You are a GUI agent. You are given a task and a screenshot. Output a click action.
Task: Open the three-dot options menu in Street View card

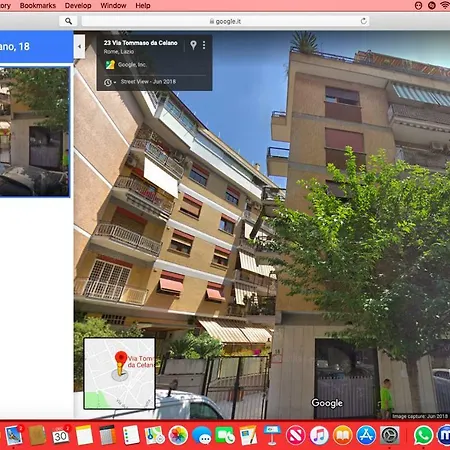[204, 45]
